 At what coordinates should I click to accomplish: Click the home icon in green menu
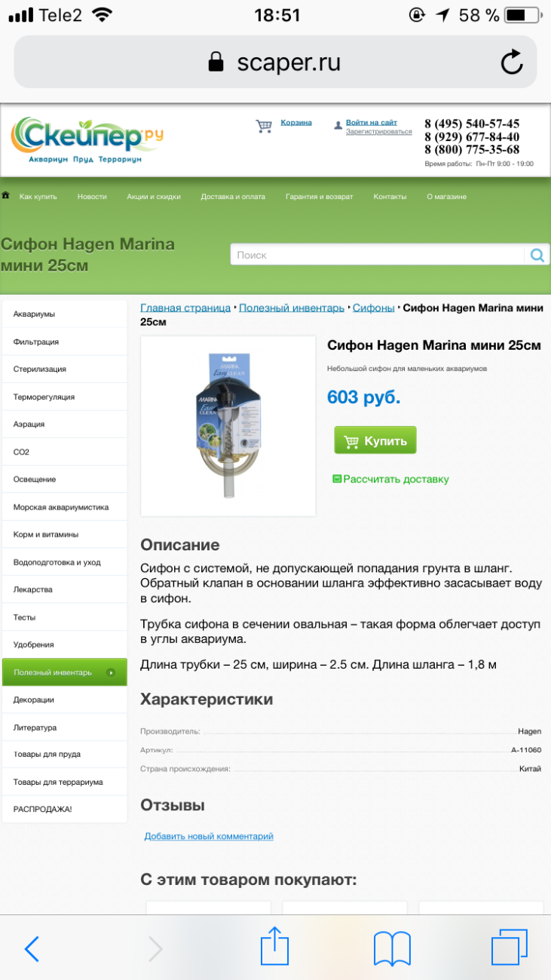click(6, 195)
